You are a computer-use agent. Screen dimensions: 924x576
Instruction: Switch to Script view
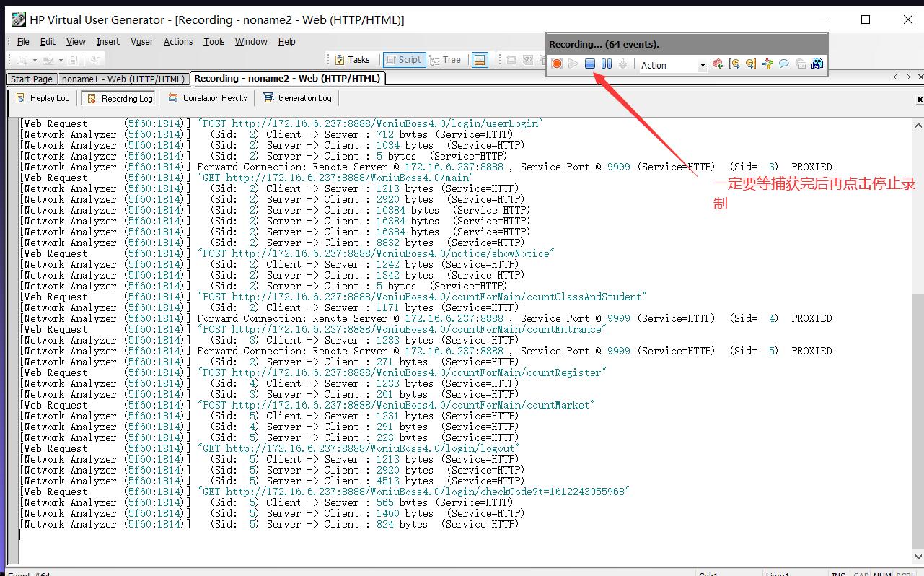pos(404,60)
